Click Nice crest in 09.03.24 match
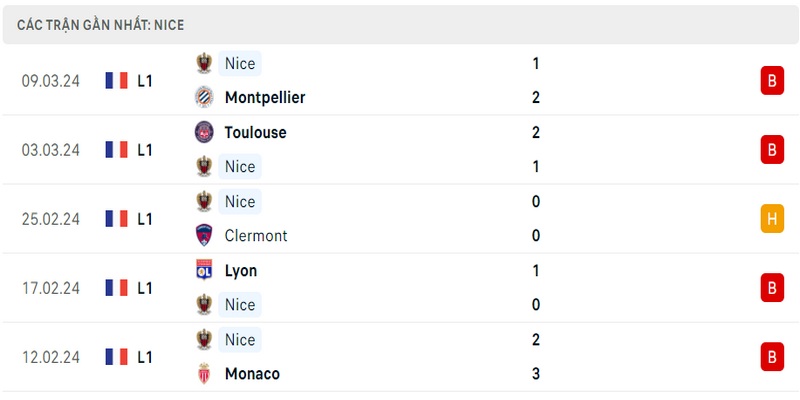 click(x=204, y=63)
